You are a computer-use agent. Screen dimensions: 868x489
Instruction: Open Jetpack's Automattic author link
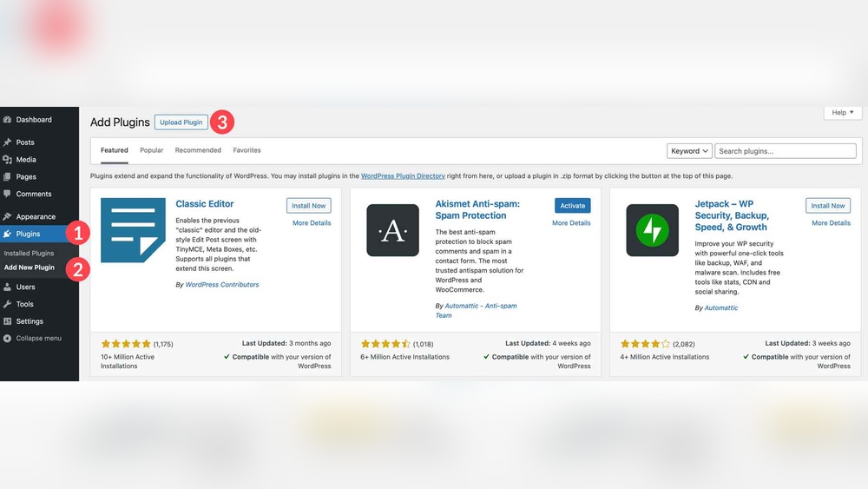coord(720,308)
